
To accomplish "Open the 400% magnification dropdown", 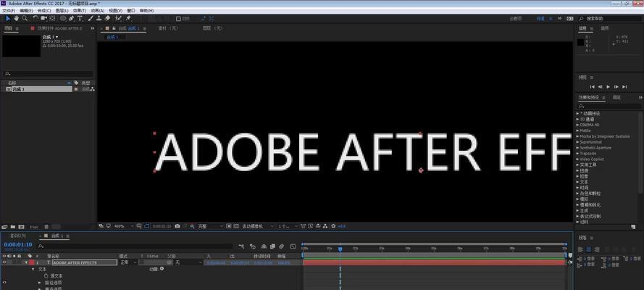I will pos(124,226).
